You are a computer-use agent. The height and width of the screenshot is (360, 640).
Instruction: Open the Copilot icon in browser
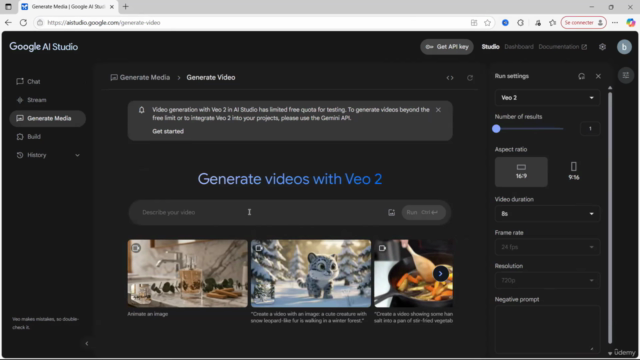631,23
